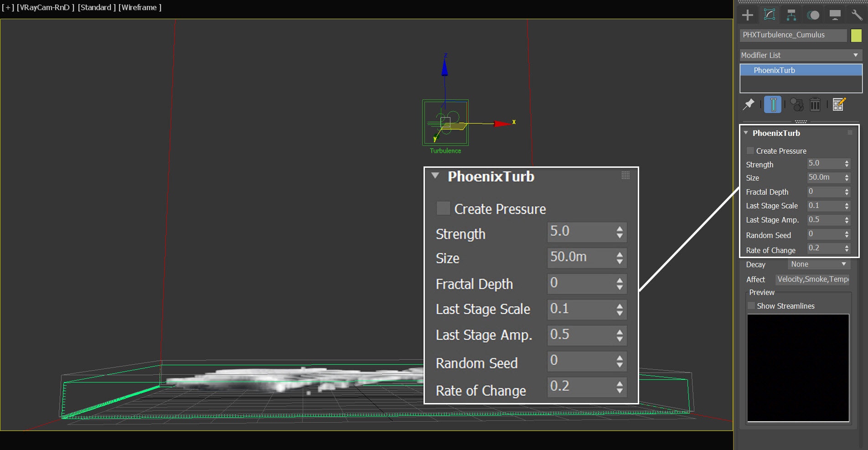Open the [+] viewport general menu
The width and height of the screenshot is (868, 450).
point(8,7)
